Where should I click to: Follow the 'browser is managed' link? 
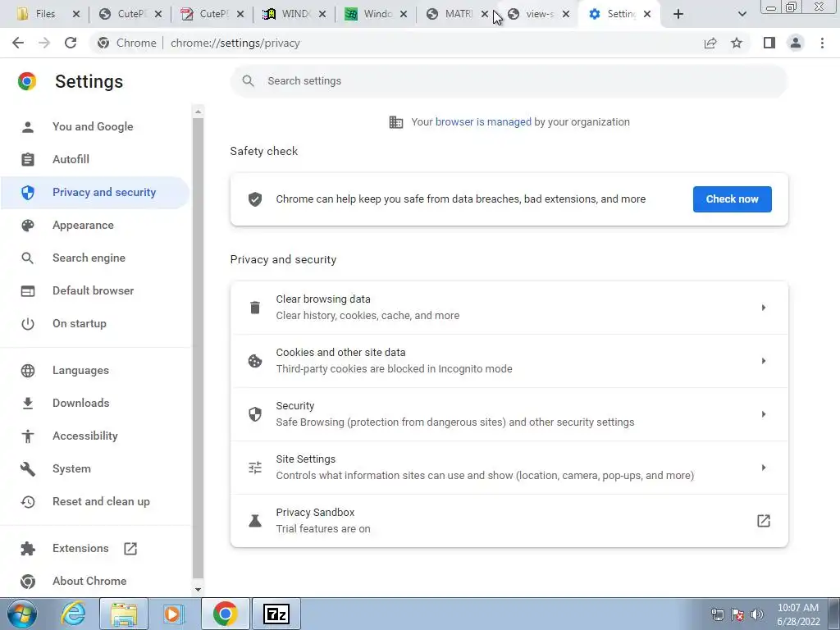pyautogui.click(x=483, y=121)
